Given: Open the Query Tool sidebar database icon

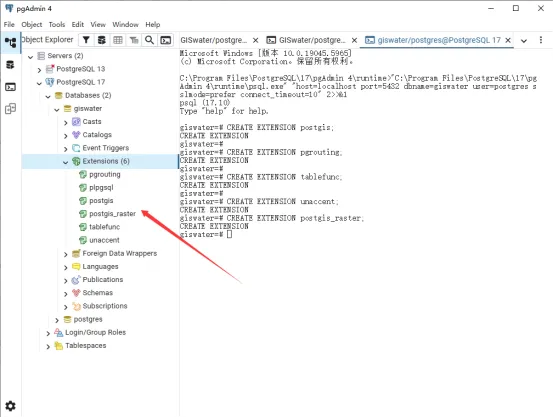Looking at the screenshot, I should click(x=10, y=65).
